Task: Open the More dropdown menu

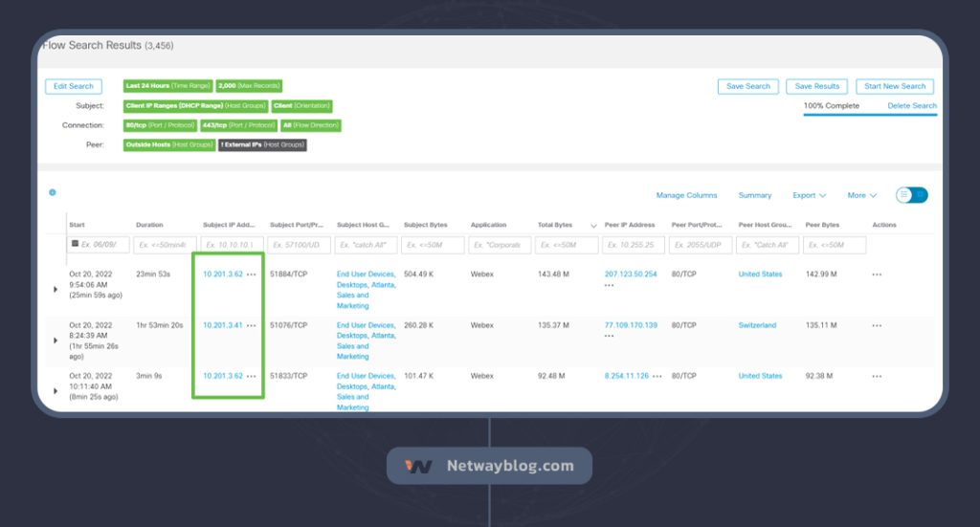Action: coord(862,195)
